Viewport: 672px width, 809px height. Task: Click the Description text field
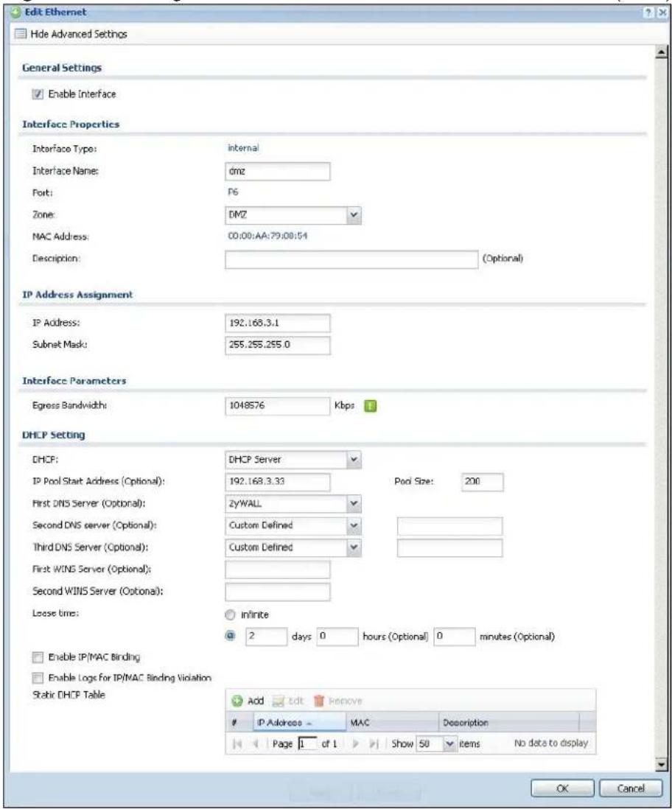(x=351, y=259)
